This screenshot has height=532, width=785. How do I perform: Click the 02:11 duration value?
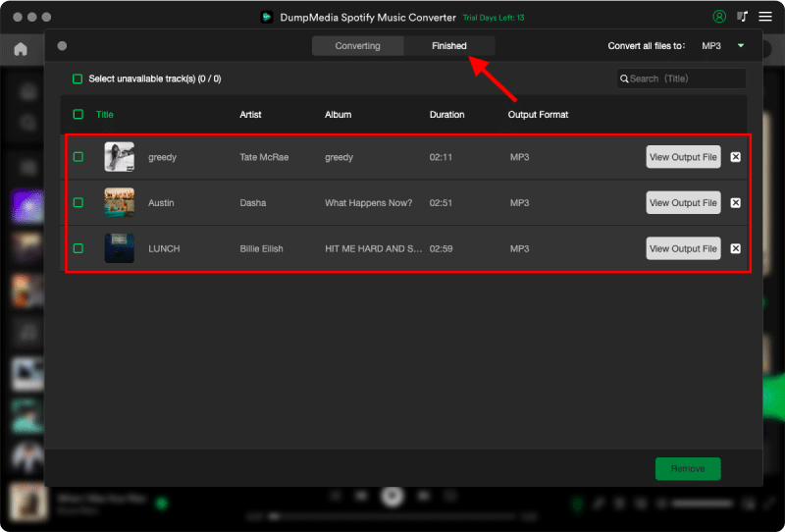[x=441, y=157]
